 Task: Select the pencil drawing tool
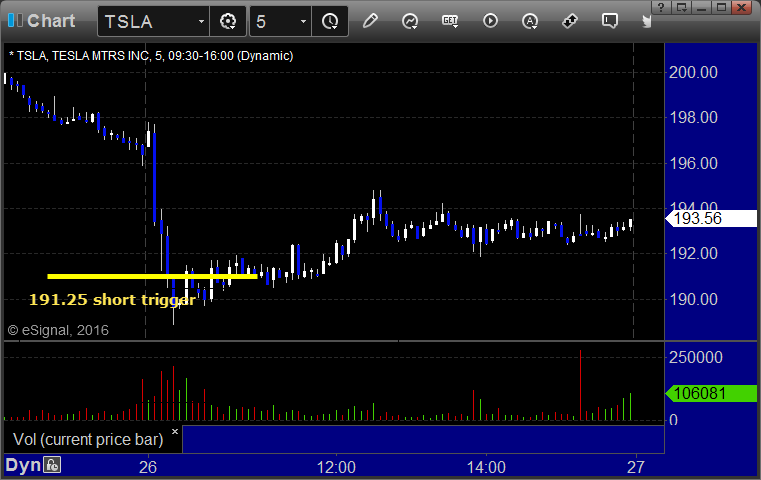point(370,21)
